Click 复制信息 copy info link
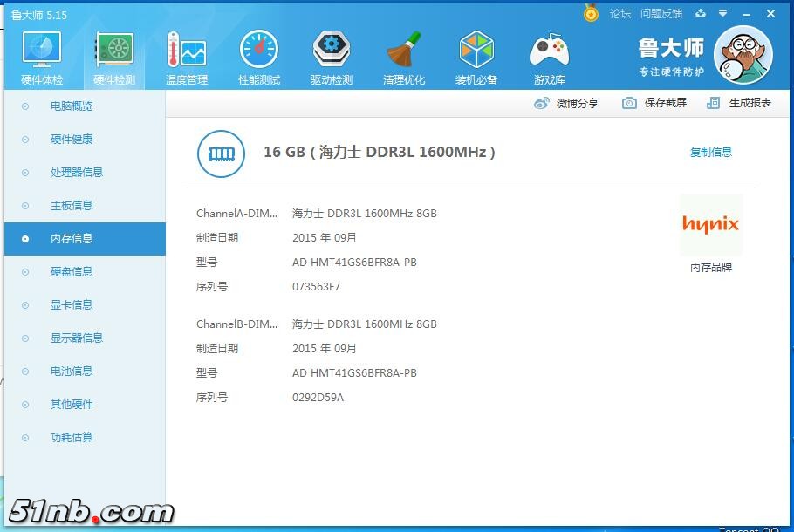794x532 pixels. click(711, 153)
